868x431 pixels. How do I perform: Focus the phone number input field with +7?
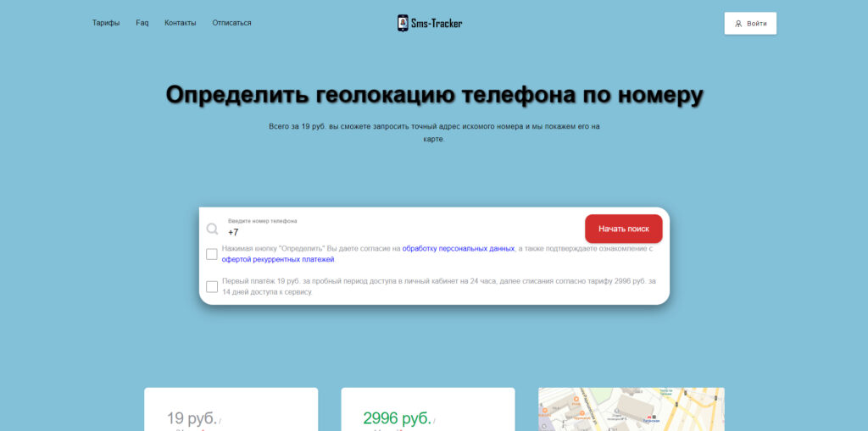[401, 232]
